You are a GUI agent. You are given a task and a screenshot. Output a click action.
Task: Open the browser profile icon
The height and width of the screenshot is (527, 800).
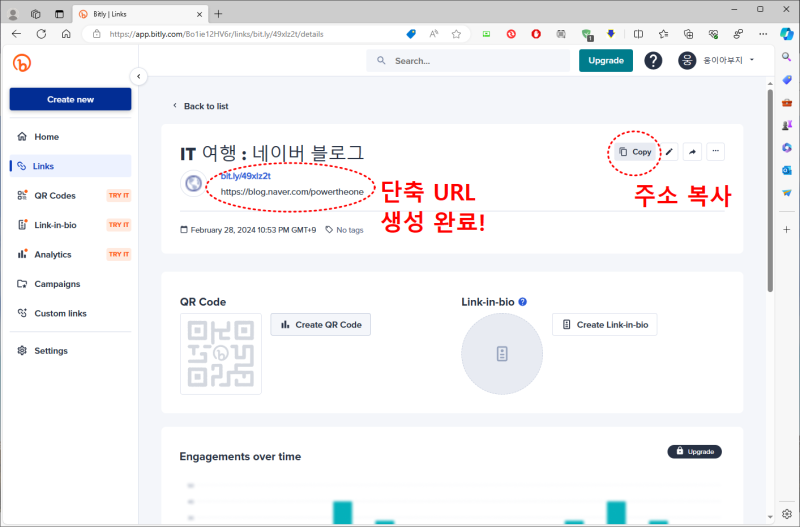coord(13,14)
